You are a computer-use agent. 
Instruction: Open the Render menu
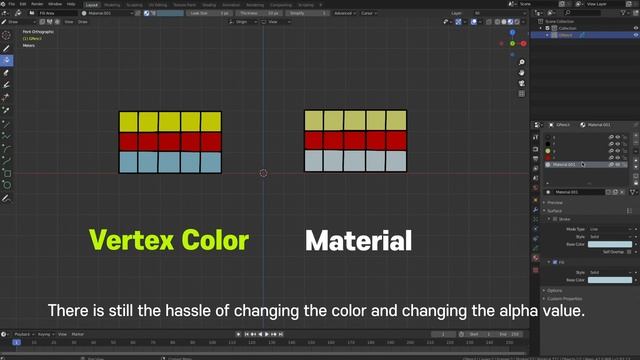(37, 4)
